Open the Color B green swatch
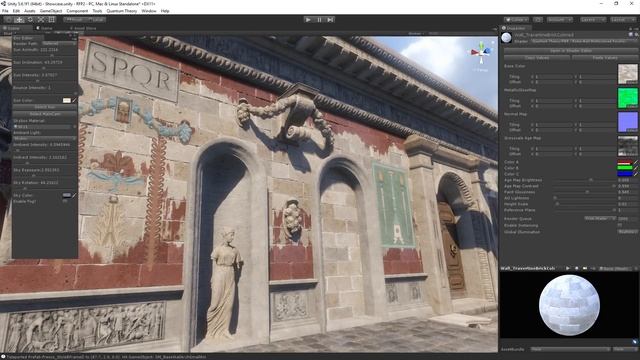This screenshot has height=360, width=640. point(624,168)
